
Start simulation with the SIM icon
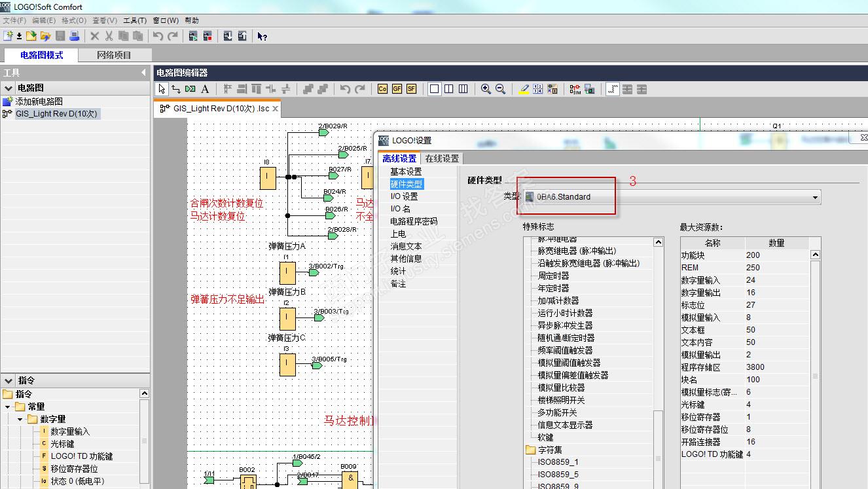pyautogui.click(x=575, y=89)
